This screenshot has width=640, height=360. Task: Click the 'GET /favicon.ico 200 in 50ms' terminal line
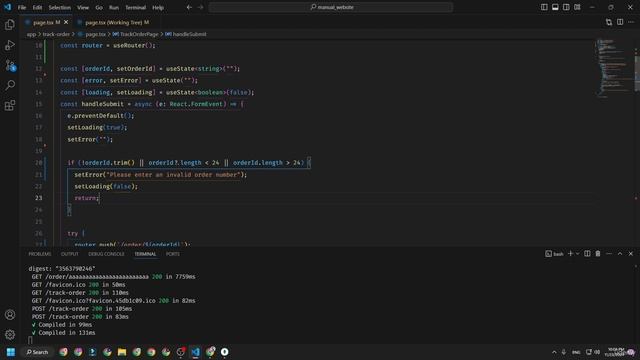point(78,284)
